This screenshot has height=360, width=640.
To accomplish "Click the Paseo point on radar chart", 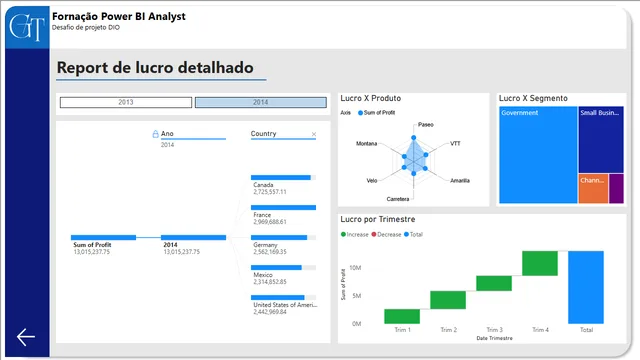I will [413, 138].
